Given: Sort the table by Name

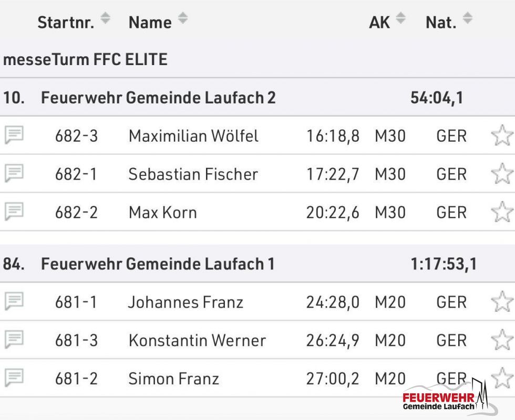Looking at the screenshot, I should tap(182, 19).
